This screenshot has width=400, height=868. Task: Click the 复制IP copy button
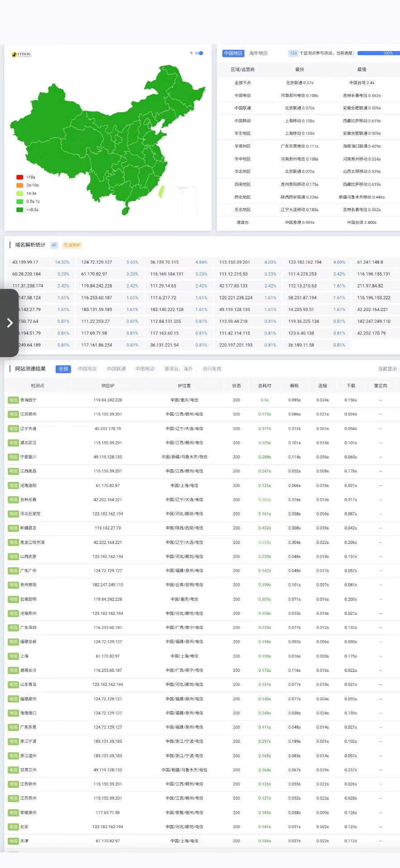coord(72,245)
